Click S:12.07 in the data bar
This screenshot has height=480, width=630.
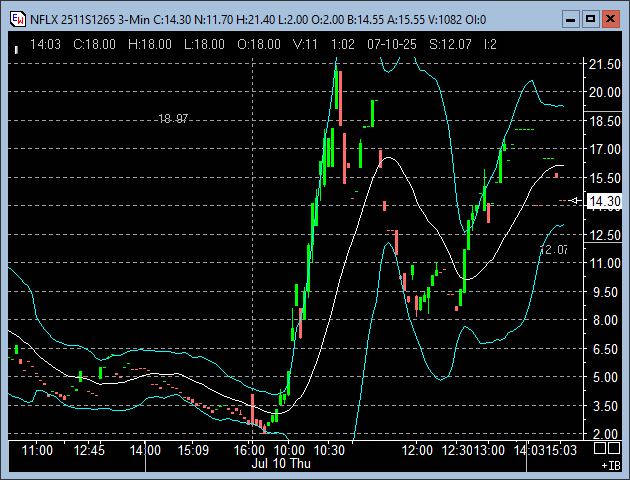click(450, 44)
